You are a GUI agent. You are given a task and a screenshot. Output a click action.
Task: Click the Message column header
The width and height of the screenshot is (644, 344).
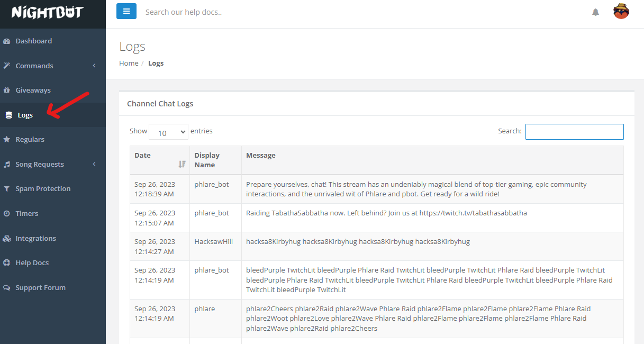[x=432, y=160]
